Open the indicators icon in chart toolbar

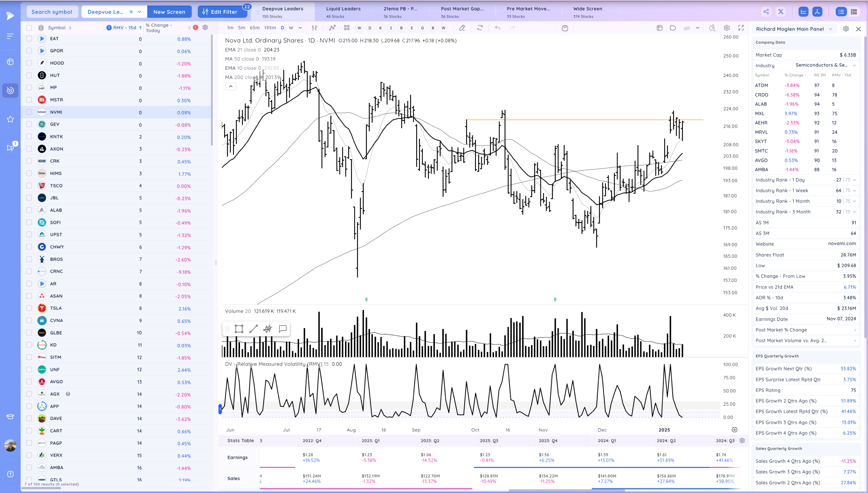click(x=332, y=28)
